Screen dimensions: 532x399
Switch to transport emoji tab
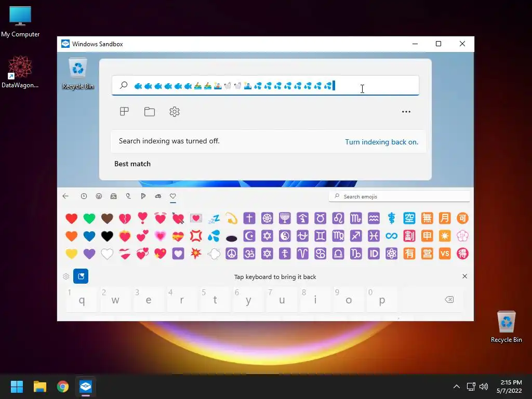158,196
